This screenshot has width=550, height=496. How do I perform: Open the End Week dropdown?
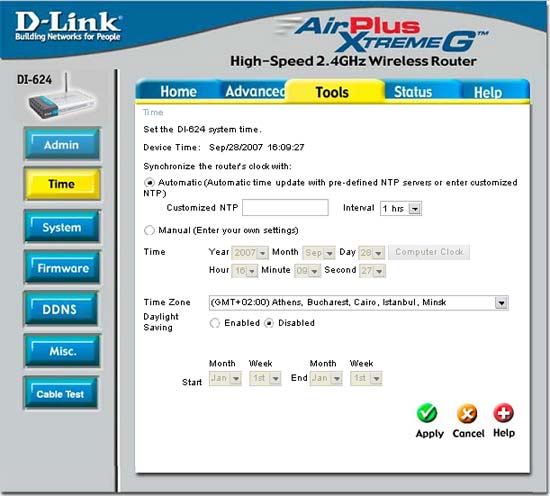click(x=366, y=378)
